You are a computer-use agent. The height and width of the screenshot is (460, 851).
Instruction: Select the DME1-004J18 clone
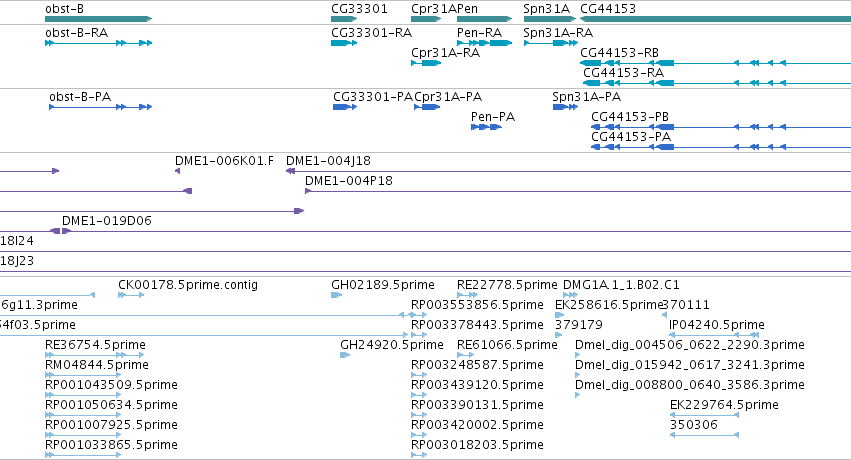coord(568,171)
